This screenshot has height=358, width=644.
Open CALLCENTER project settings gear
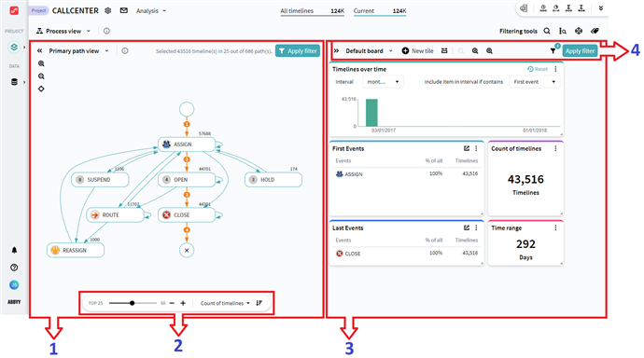click(x=108, y=10)
